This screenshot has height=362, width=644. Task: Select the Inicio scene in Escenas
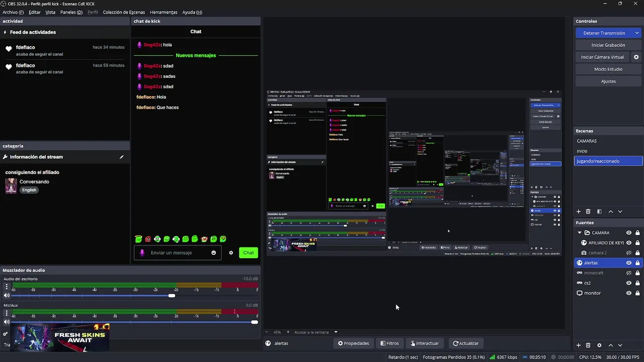(x=608, y=151)
